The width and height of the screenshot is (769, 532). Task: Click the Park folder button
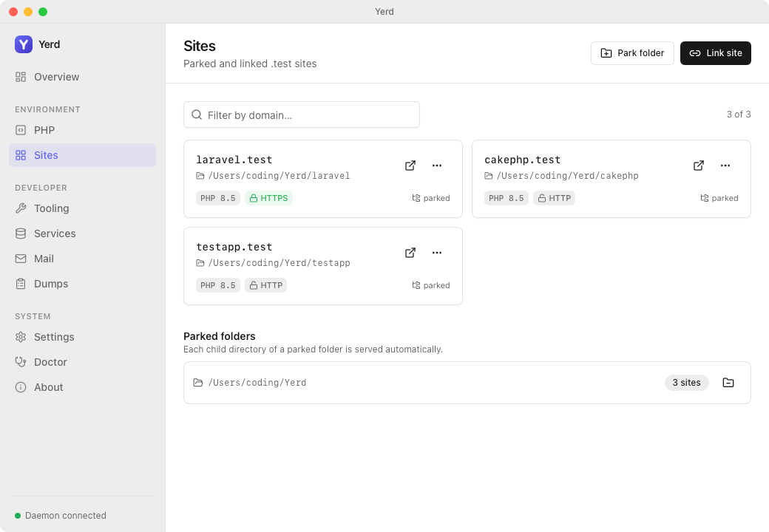632,53
